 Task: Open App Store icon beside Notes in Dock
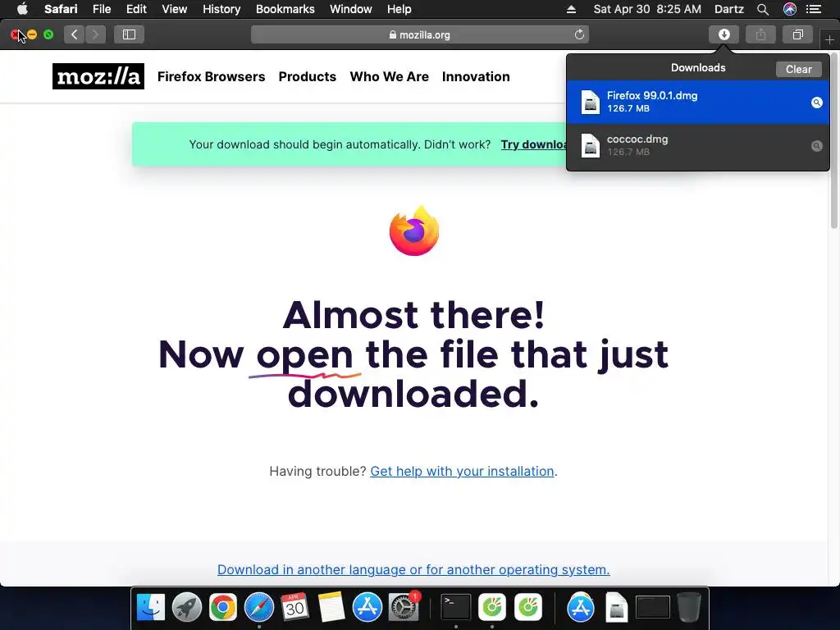tap(367, 608)
